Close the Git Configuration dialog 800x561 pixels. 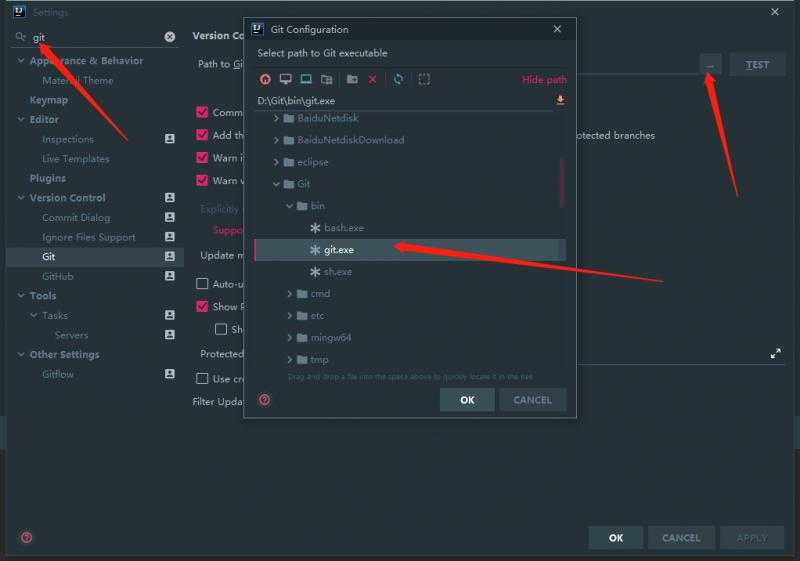[x=557, y=29]
